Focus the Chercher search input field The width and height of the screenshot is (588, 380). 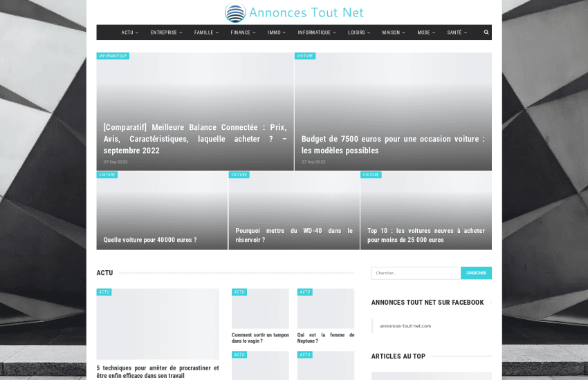coord(416,273)
